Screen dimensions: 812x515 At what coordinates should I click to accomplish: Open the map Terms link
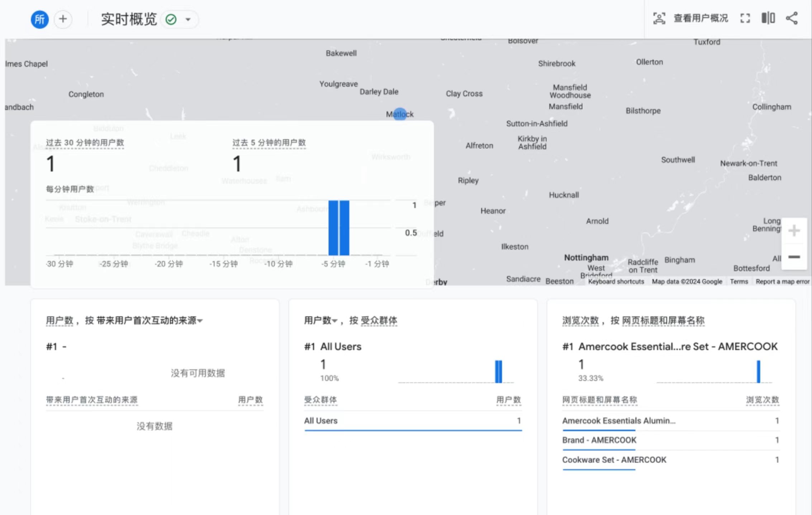(739, 282)
